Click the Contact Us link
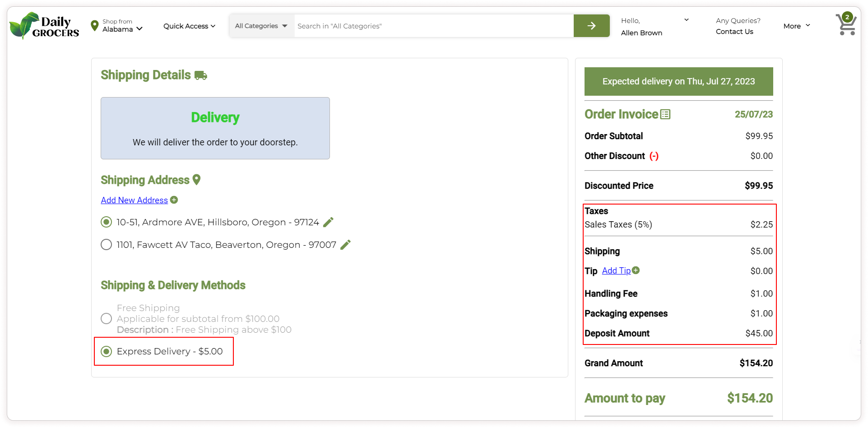The height and width of the screenshot is (428, 868). (x=734, y=32)
